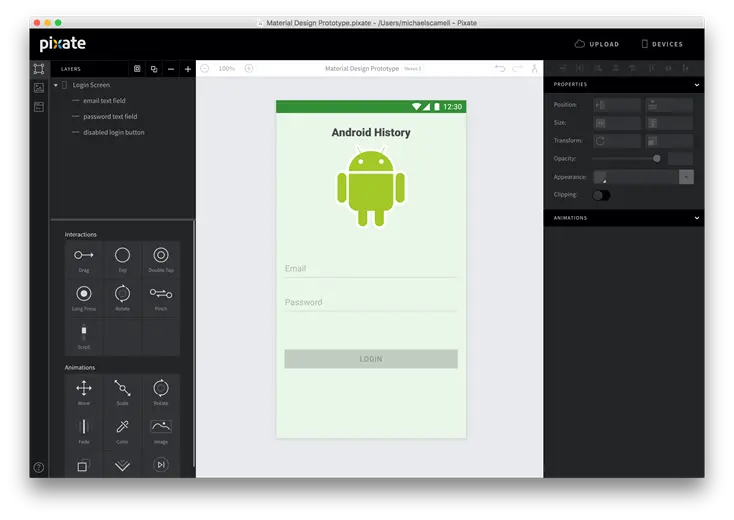Click the Upload button
The width and height of the screenshot is (734, 520).
[597, 44]
